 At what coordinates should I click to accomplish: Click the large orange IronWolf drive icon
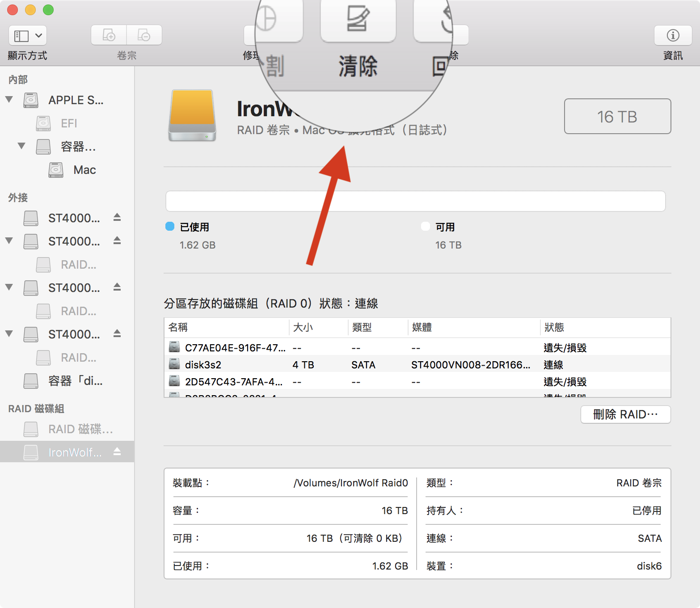pyautogui.click(x=192, y=115)
